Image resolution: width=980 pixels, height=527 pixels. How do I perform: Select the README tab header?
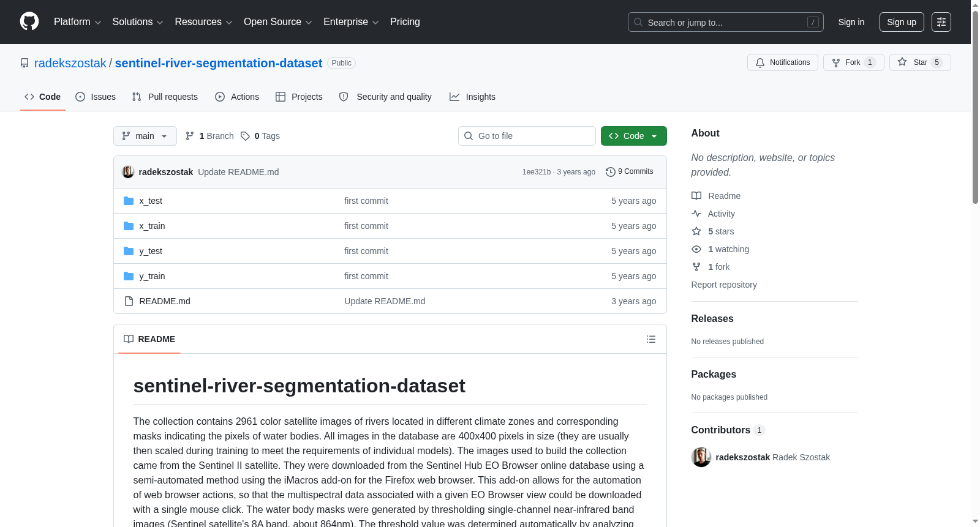tap(149, 339)
